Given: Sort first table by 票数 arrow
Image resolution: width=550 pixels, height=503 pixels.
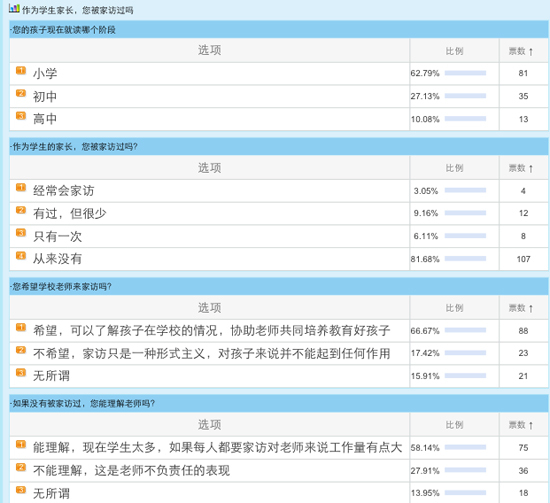Looking at the screenshot, I should (531, 52).
